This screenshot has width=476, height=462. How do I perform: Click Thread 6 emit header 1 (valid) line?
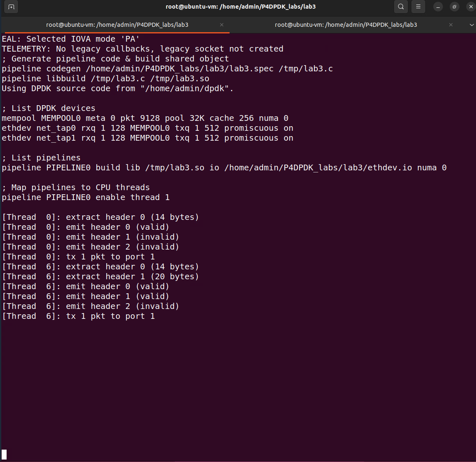(86, 296)
